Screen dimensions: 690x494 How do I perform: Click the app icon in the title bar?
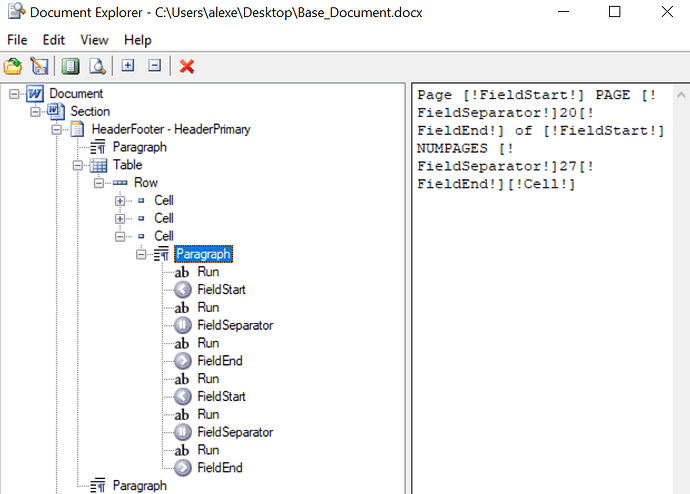[x=17, y=12]
